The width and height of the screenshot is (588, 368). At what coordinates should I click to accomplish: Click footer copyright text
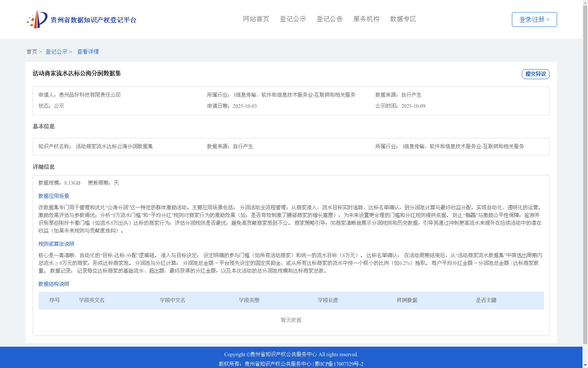291,354
